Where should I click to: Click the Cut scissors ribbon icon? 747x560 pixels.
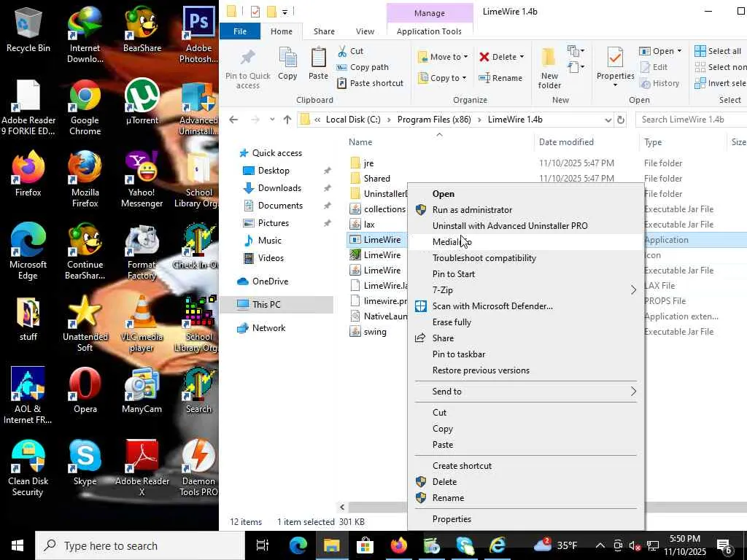(342, 51)
